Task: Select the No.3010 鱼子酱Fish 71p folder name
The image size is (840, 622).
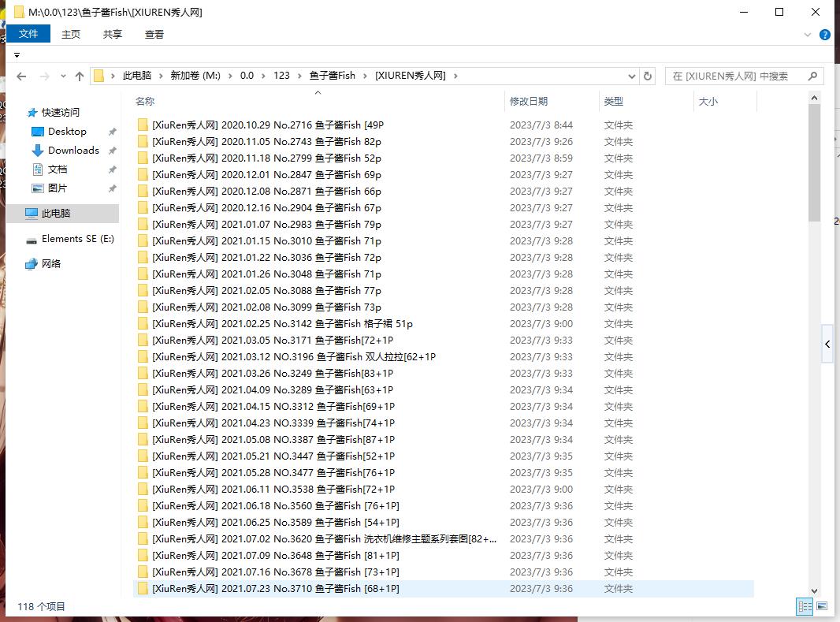Action: pyautogui.click(x=267, y=241)
